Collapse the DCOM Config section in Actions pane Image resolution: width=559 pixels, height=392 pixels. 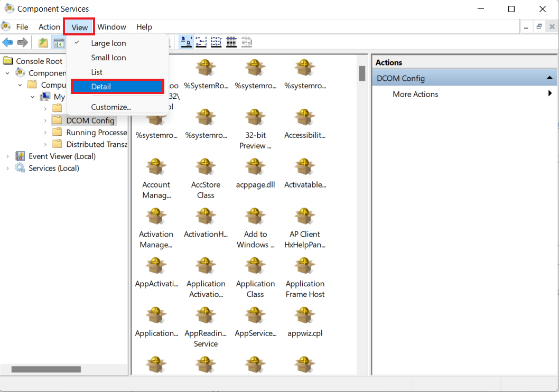click(x=549, y=78)
